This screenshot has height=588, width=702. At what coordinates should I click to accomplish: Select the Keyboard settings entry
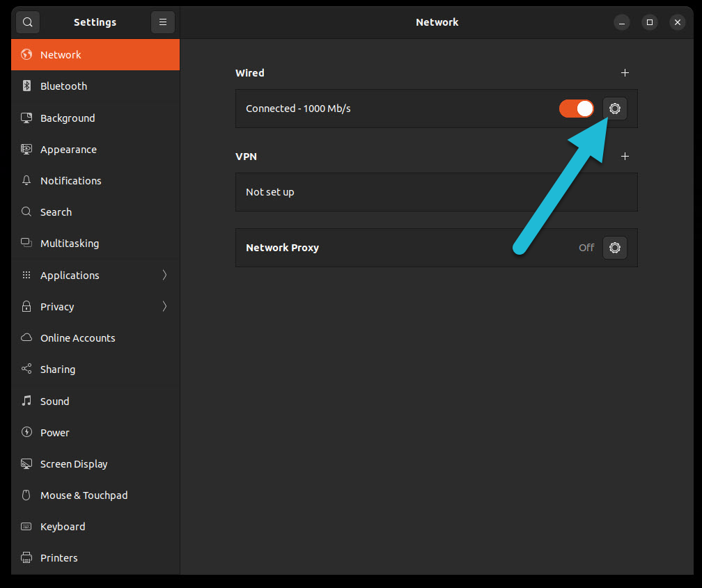(x=62, y=526)
